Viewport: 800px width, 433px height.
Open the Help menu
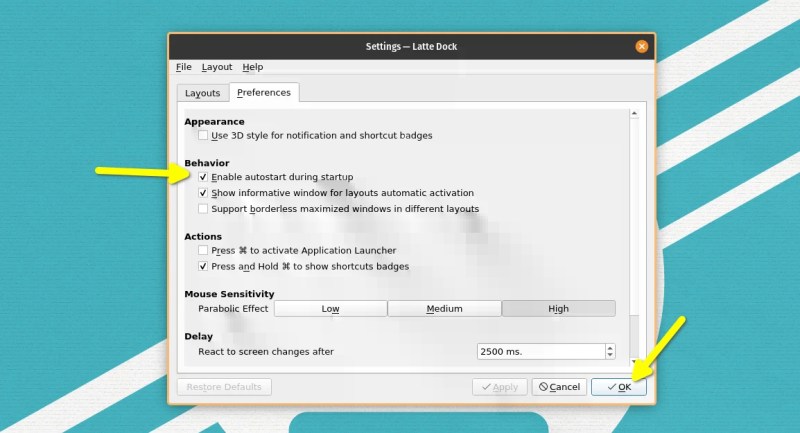click(253, 67)
